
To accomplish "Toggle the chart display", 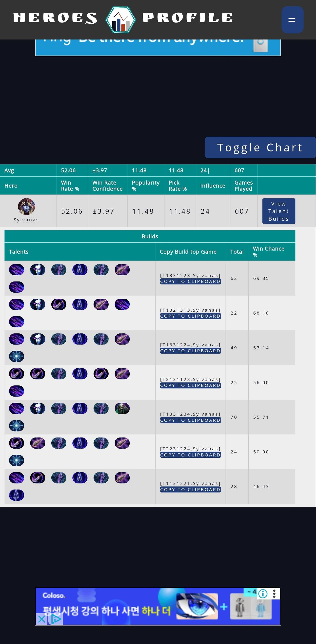I will [x=260, y=148].
